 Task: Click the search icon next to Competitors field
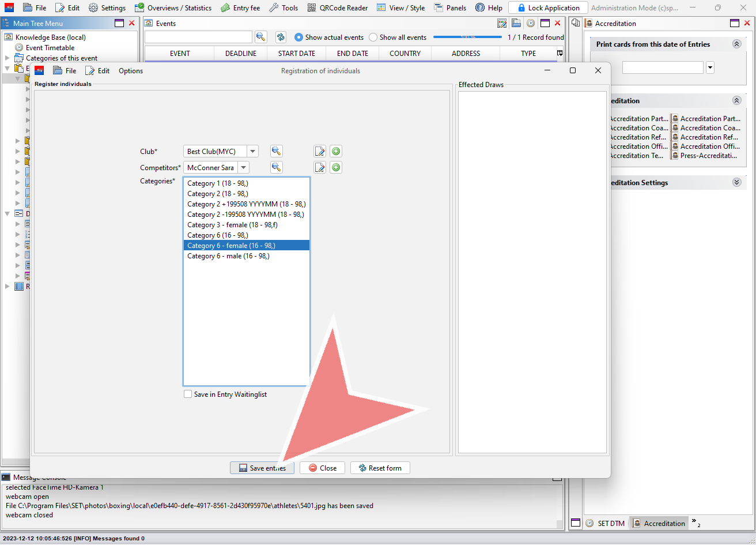(277, 168)
